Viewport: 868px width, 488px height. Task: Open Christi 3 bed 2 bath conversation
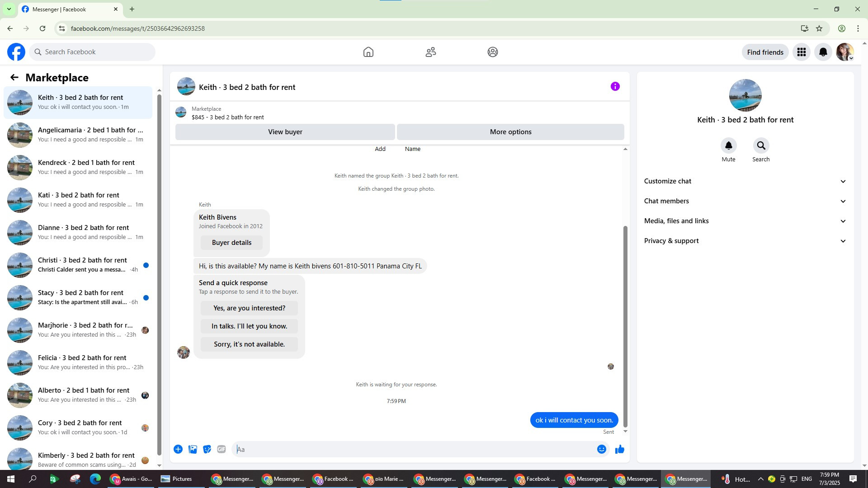point(81,265)
